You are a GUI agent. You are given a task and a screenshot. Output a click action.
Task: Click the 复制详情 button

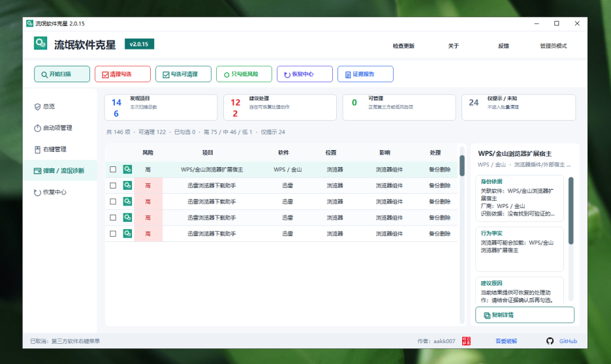point(524,315)
